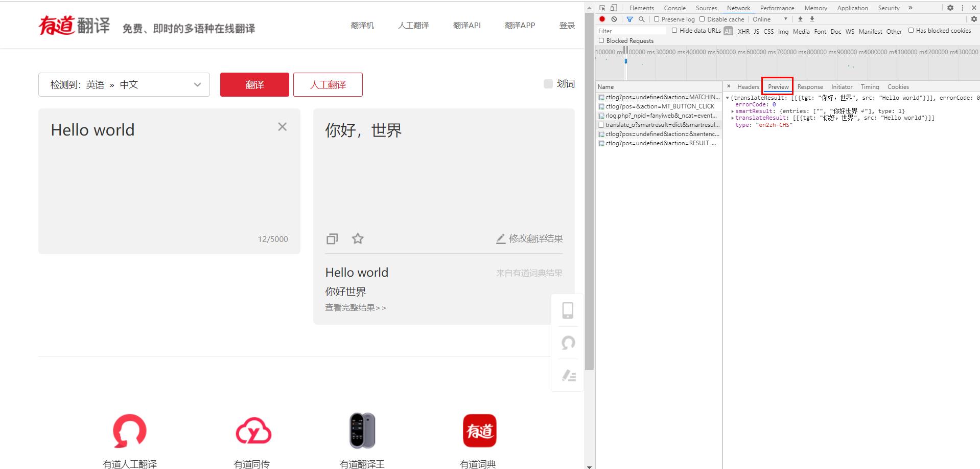Check the Blocked Requests option
The width and height of the screenshot is (980, 469).
pyautogui.click(x=601, y=40)
